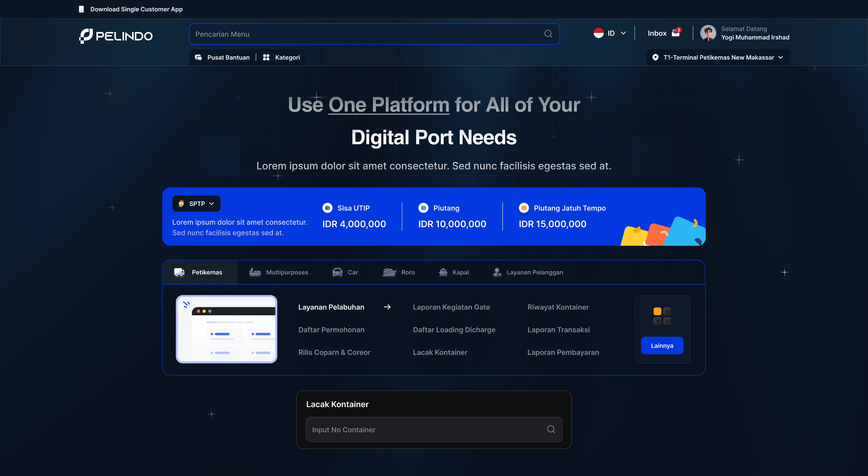
Task: Click the colorful wallets illustration
Action: (663, 231)
